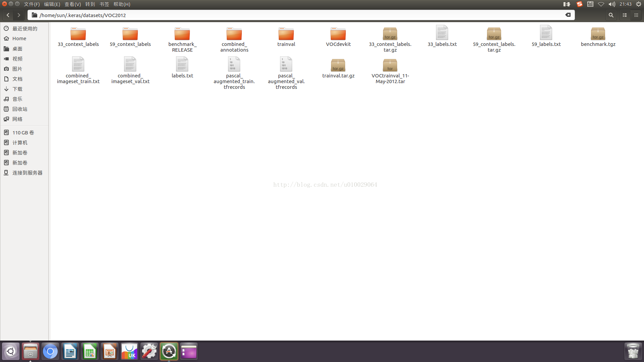Open Trash bin in dock
Image resolution: width=644 pixels, height=362 pixels.
pyautogui.click(x=633, y=351)
